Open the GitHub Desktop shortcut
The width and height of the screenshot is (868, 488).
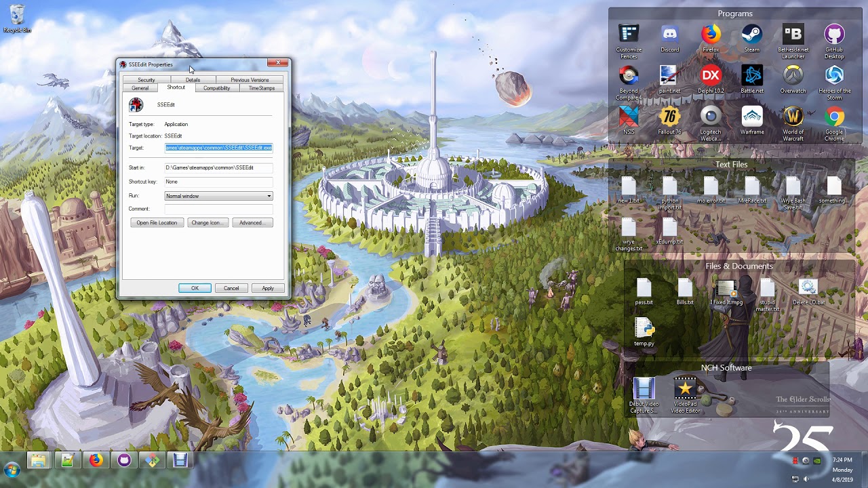(x=834, y=41)
